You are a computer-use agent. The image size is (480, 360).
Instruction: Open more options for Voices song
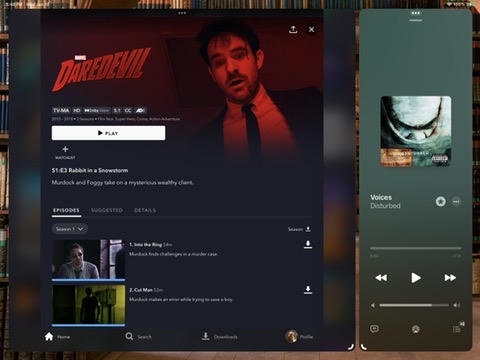(x=456, y=201)
